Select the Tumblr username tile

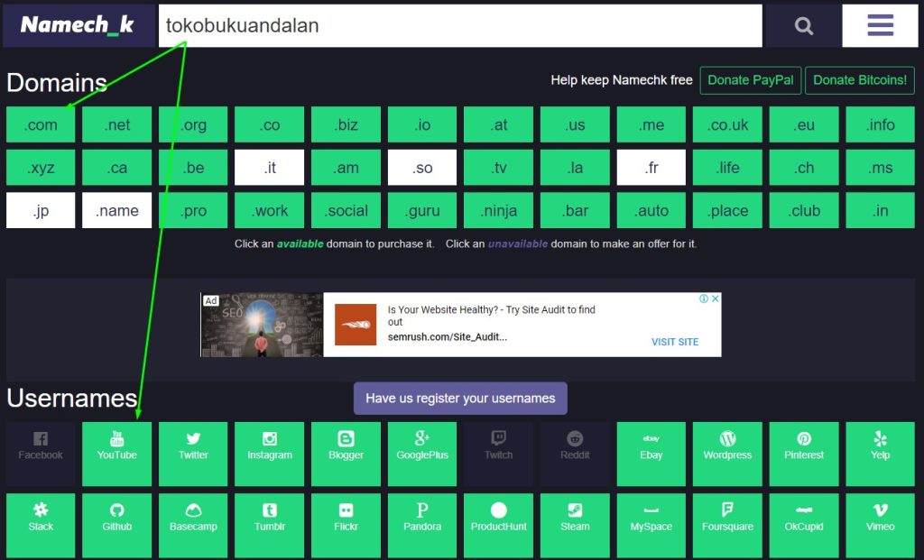270,518
